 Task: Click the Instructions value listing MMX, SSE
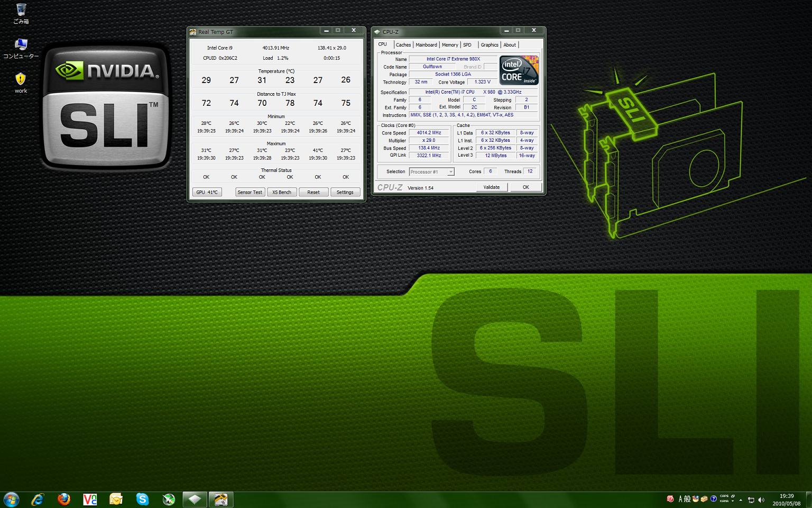[x=473, y=115]
